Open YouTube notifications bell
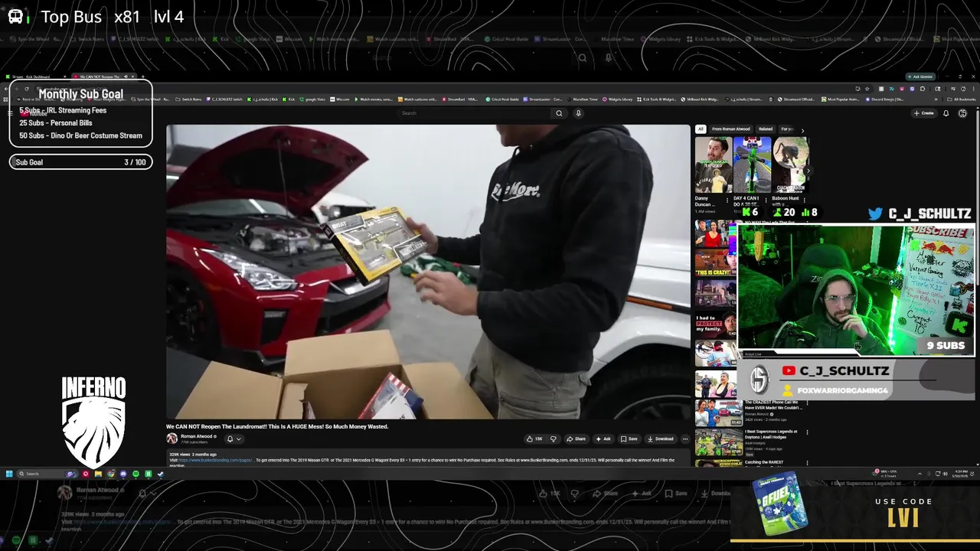 tap(946, 113)
